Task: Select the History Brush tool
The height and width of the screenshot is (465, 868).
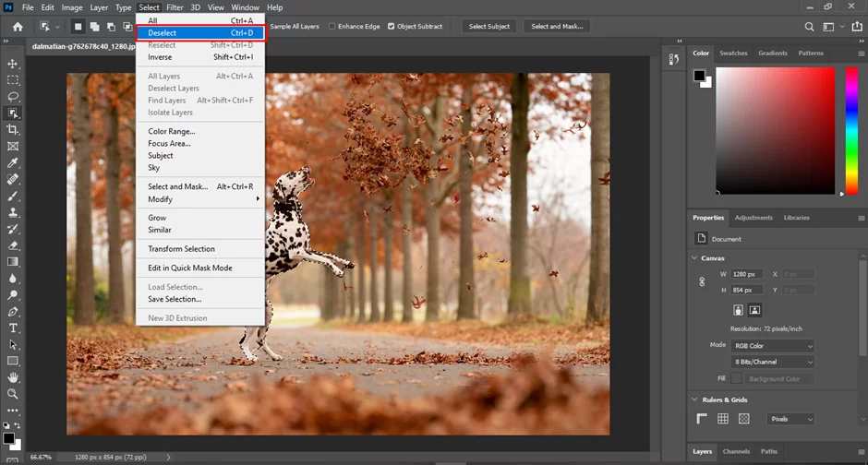Action: (13, 229)
